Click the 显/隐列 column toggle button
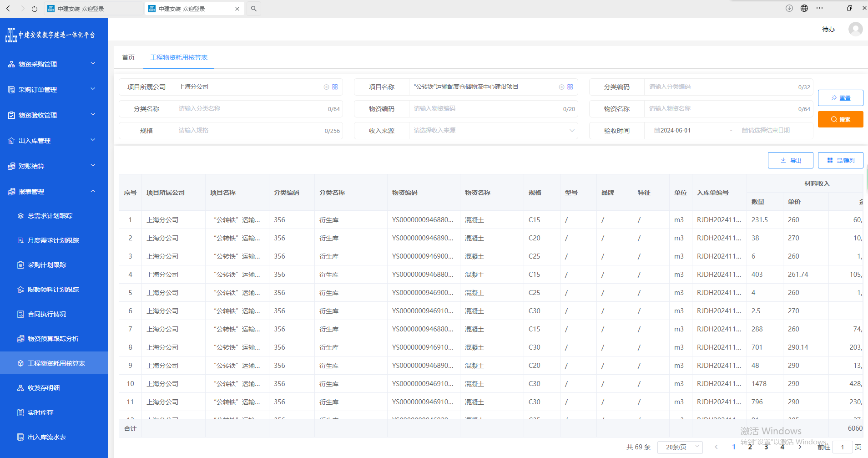Screen dimensions: 868x458 click(x=840, y=160)
